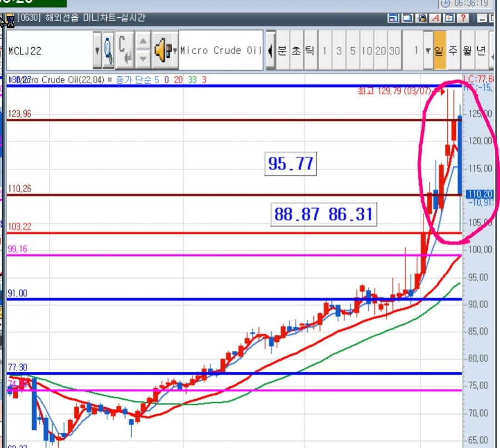Click the 종가 단순 moving average label
Viewport: 500px width, 448px height.
pos(134,79)
